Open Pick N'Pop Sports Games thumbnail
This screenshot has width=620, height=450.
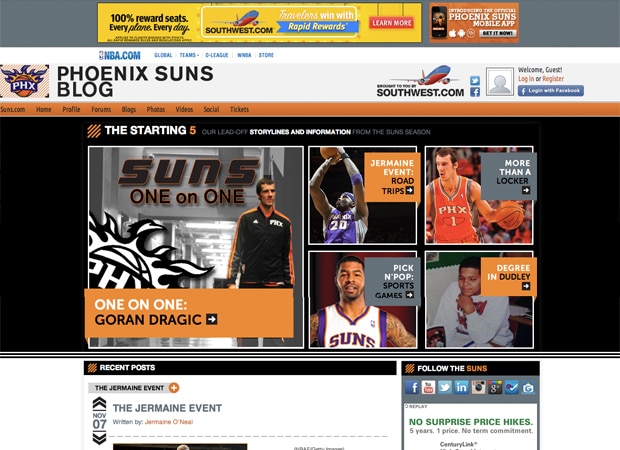(x=363, y=300)
